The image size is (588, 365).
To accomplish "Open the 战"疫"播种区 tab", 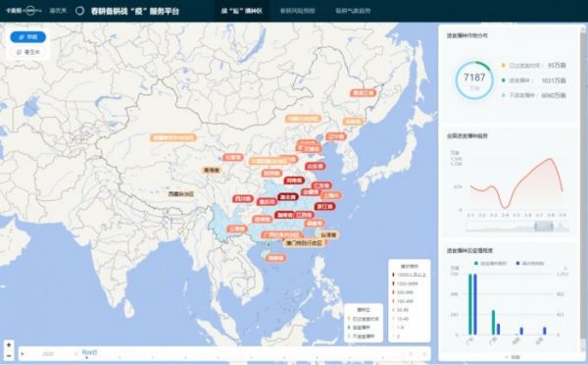I will [x=241, y=11].
